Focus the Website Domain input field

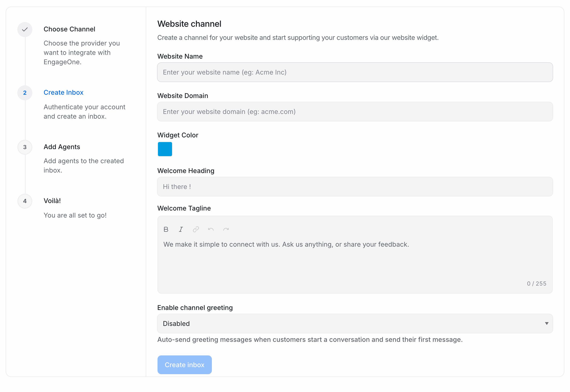(355, 112)
